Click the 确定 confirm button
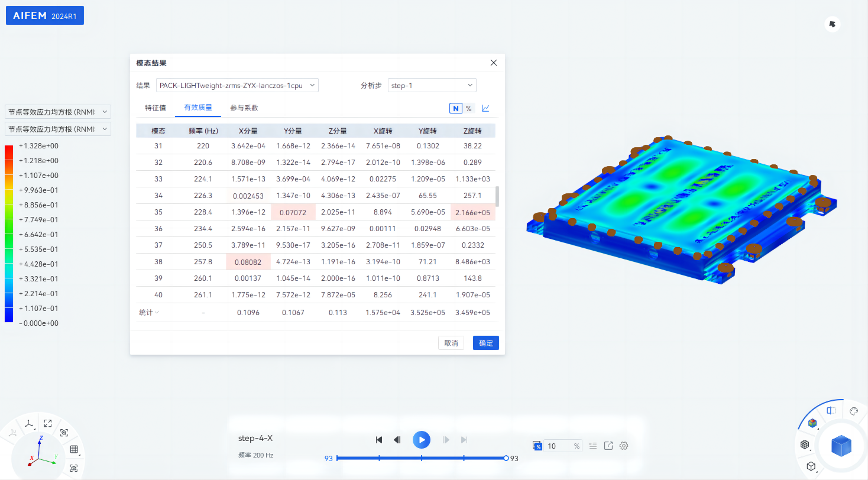The width and height of the screenshot is (868, 480). coord(486,343)
